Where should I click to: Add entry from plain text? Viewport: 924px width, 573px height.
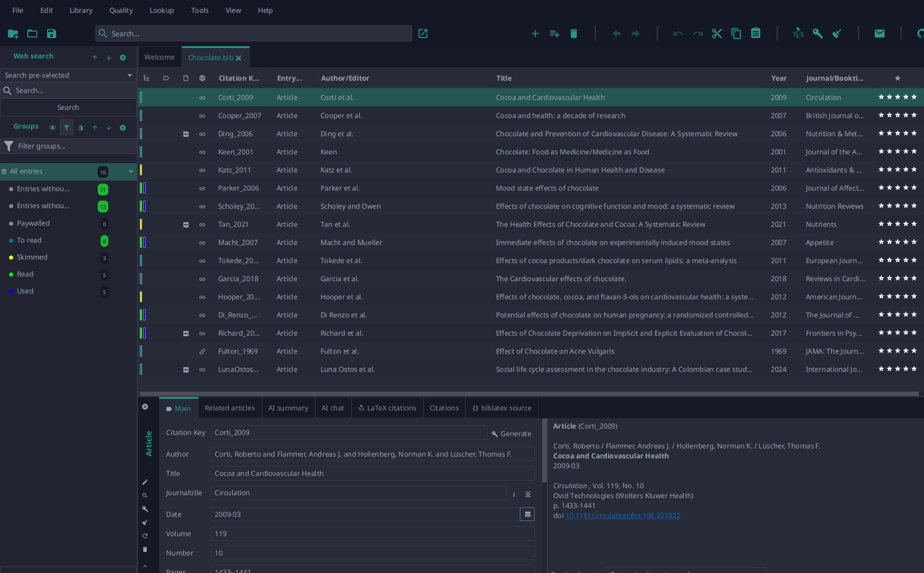point(554,34)
